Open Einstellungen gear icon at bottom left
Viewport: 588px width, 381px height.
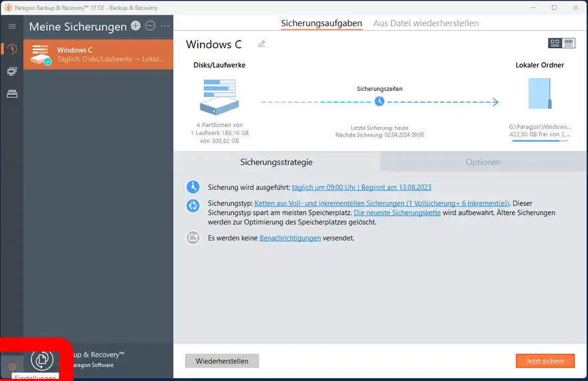click(x=12, y=366)
